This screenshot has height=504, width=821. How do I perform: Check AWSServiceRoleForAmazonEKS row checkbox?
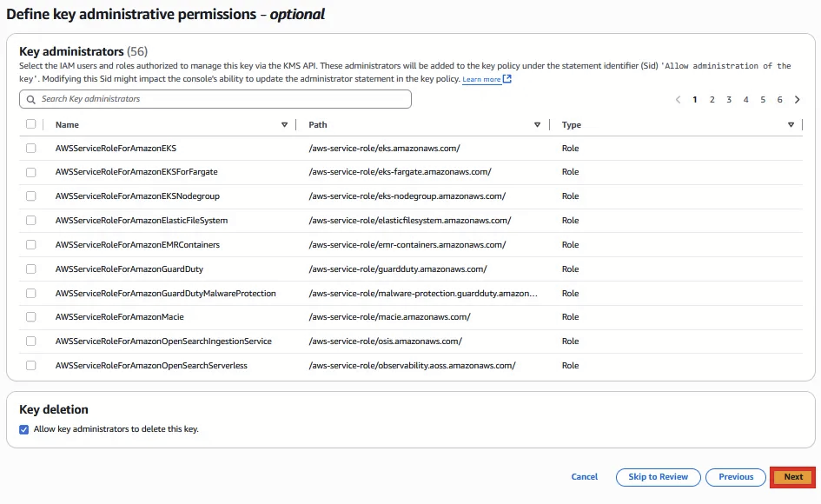(x=31, y=149)
